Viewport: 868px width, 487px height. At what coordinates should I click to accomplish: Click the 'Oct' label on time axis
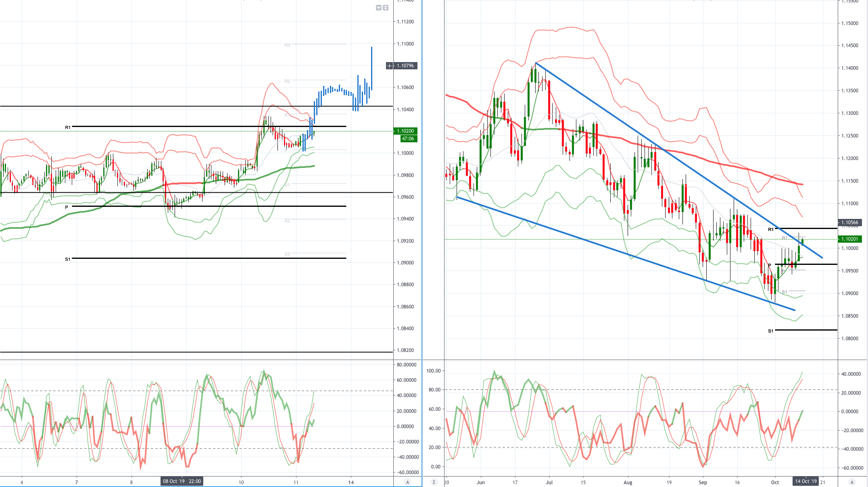[775, 482]
